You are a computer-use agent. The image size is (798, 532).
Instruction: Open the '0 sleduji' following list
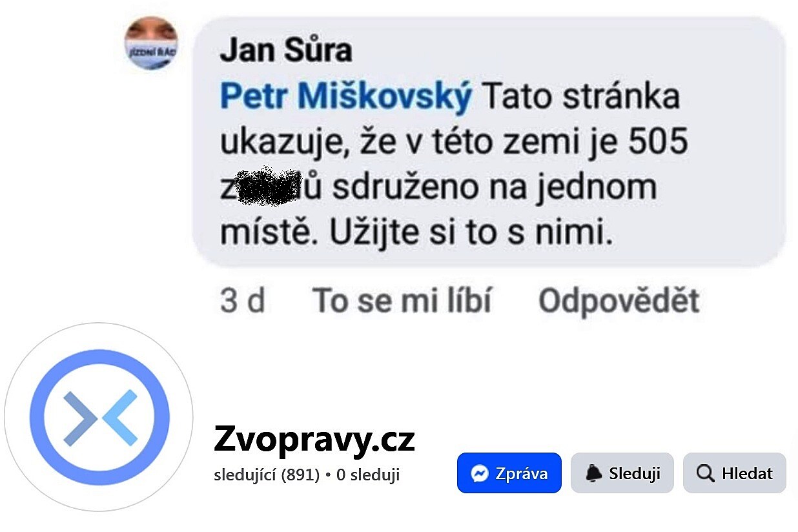coord(368,475)
